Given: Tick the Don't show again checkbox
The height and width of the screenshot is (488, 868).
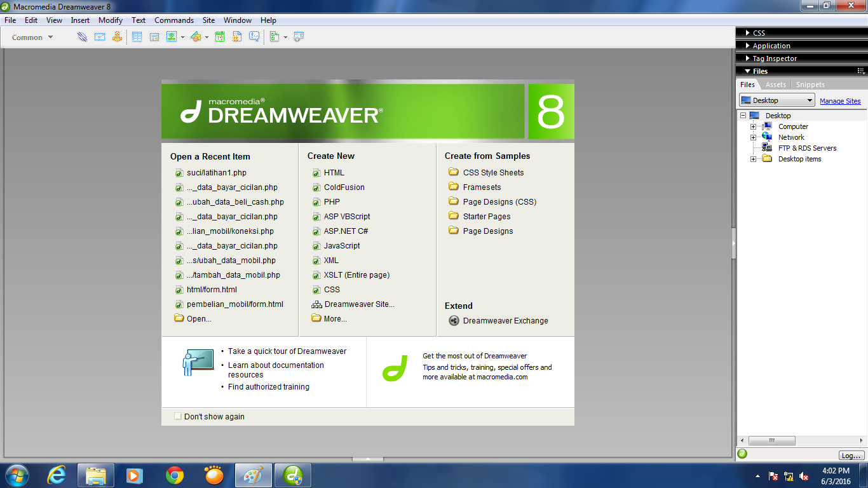Looking at the screenshot, I should pyautogui.click(x=178, y=417).
